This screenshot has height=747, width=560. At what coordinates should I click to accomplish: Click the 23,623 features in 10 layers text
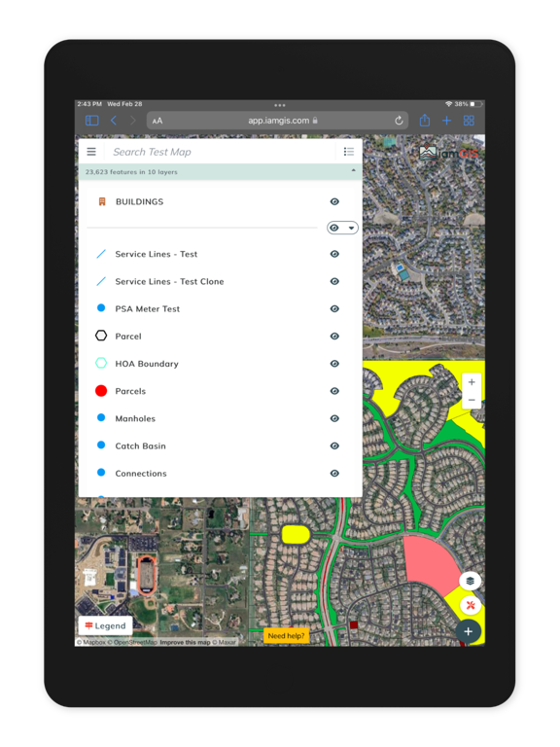[131, 172]
